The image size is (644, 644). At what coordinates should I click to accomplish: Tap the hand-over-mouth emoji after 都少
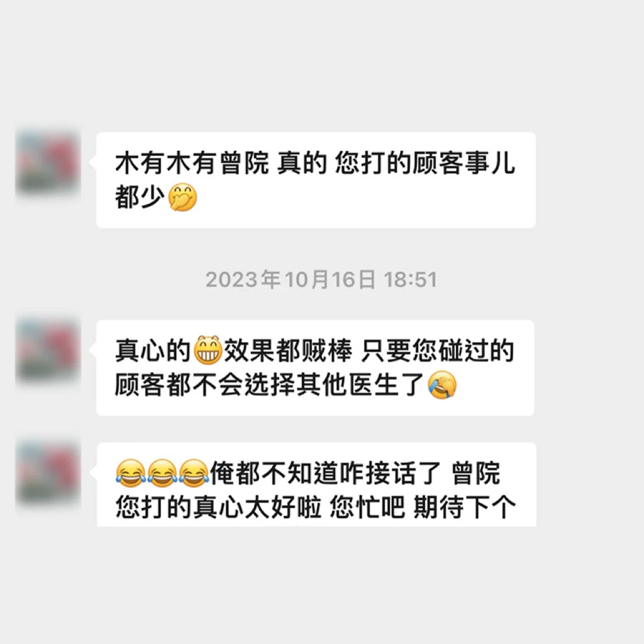183,197
